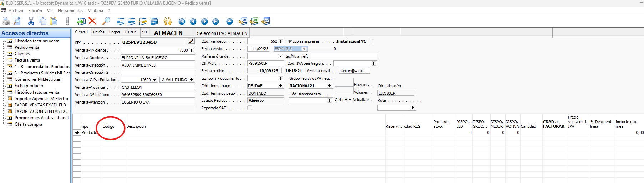Cut selection with the scissors icon
Viewport: 644px width, 183px height.
[31, 21]
